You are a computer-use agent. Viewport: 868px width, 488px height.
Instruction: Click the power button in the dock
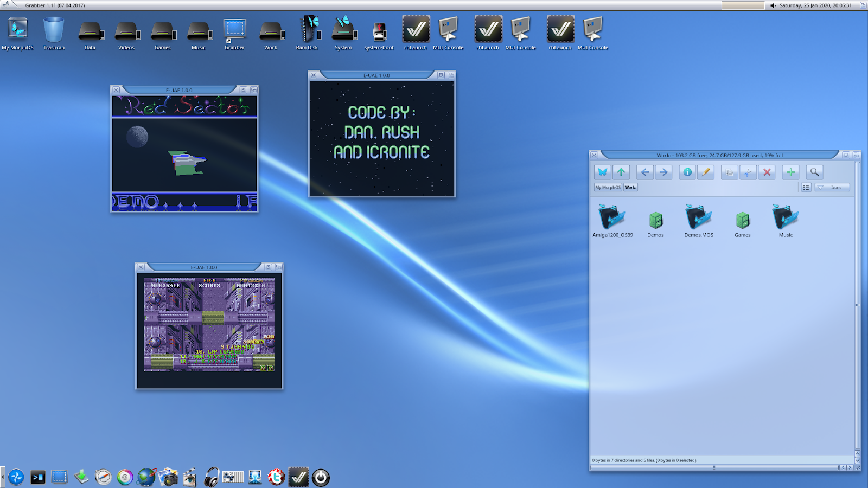(321, 477)
